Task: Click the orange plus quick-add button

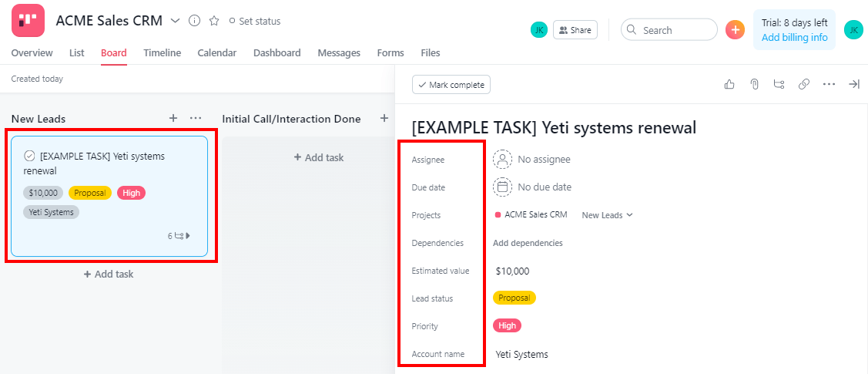Action: [x=735, y=30]
